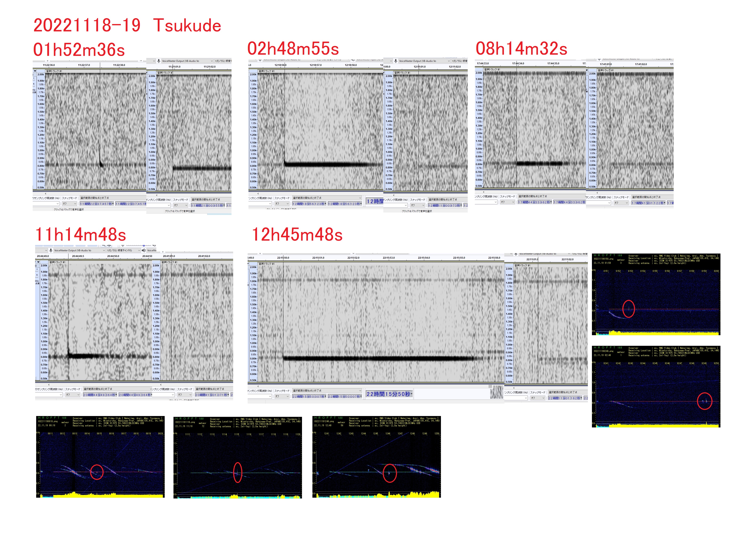
Task: Click speaker playback icon in 11h14m48s panel
Action: (x=143, y=250)
